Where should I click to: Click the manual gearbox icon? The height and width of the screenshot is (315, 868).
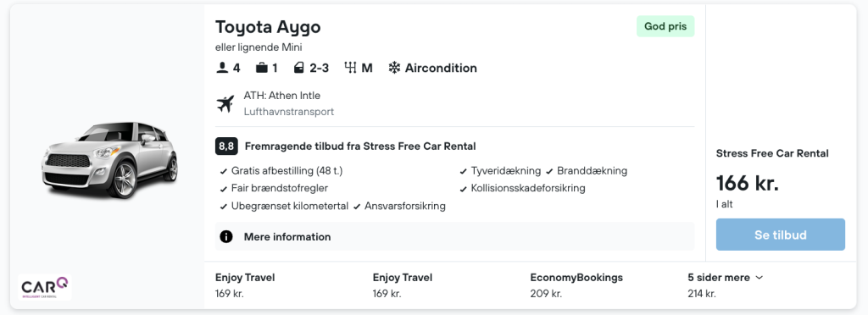tap(350, 68)
